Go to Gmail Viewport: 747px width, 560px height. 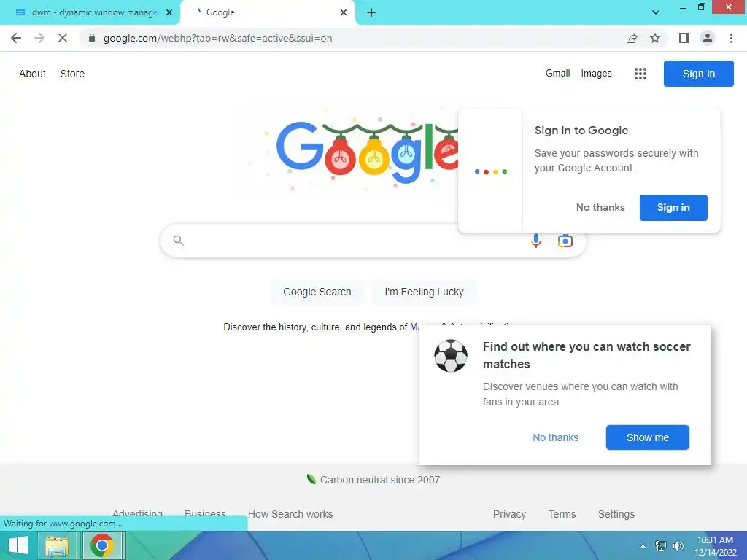(557, 74)
